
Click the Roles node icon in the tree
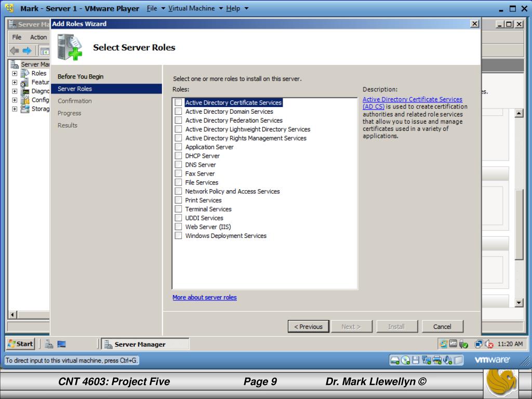coord(25,73)
